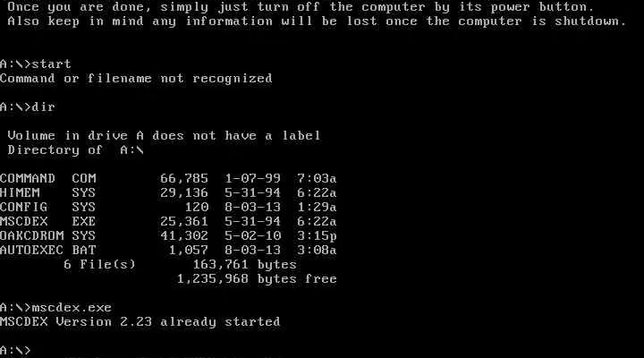Click the empty A:\> prompt at bottom

click(x=15, y=351)
